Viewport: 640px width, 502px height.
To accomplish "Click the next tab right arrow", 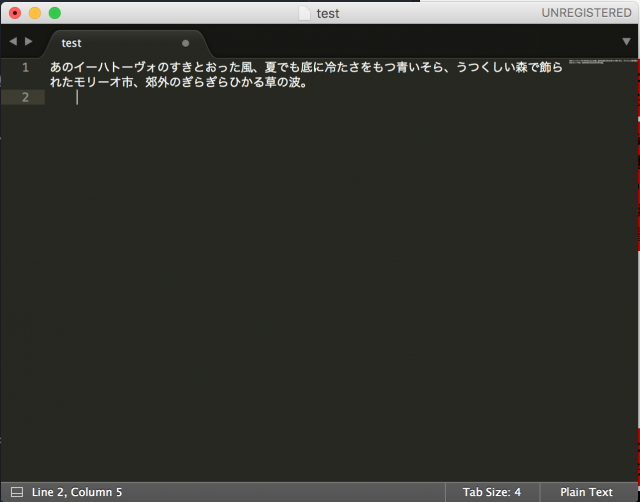I will pyautogui.click(x=29, y=42).
